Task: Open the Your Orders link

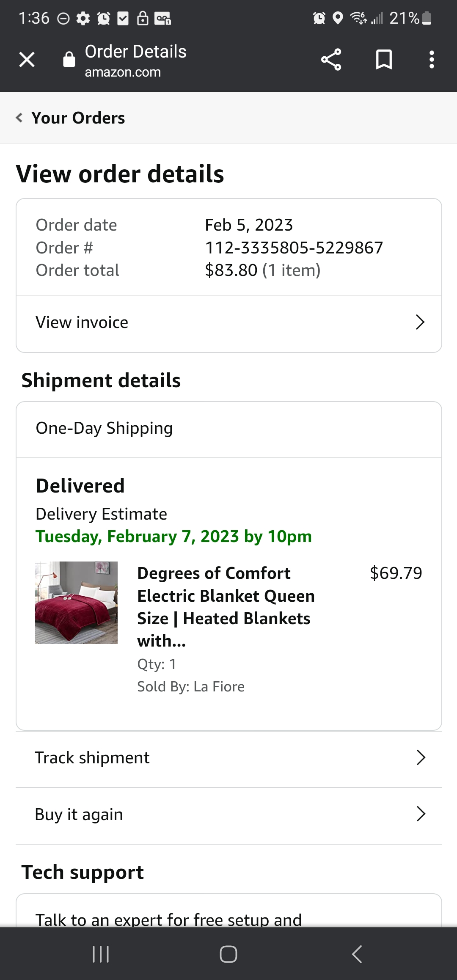Action: click(x=78, y=118)
